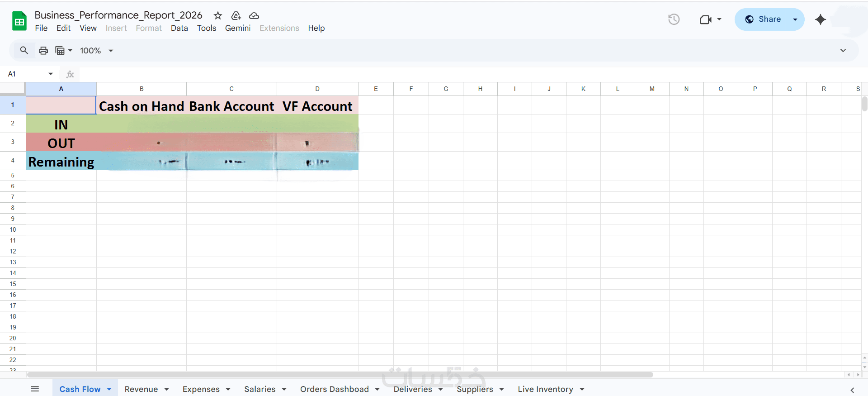Open the Data menu
868x396 pixels.
tap(179, 28)
